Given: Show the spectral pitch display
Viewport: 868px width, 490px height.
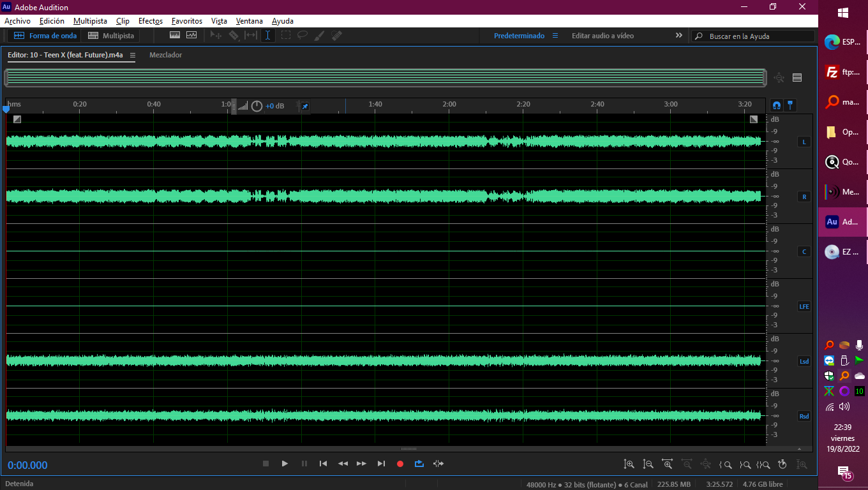Looking at the screenshot, I should (x=191, y=36).
